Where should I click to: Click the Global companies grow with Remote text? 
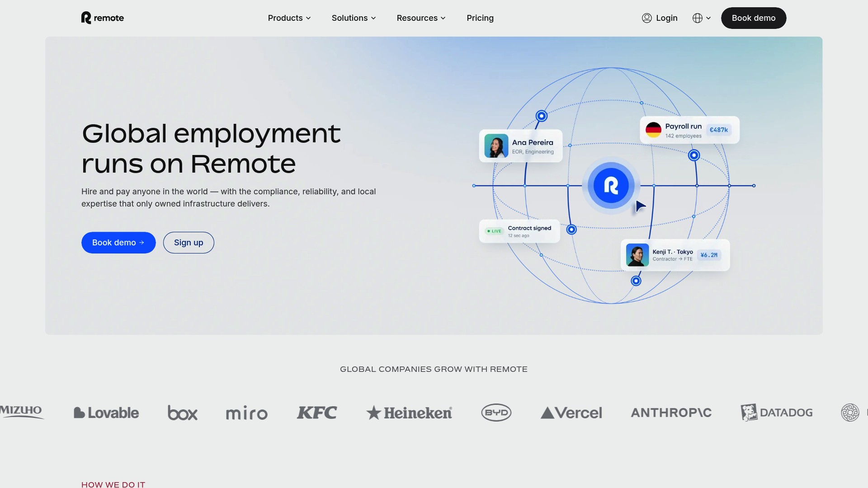tap(434, 369)
